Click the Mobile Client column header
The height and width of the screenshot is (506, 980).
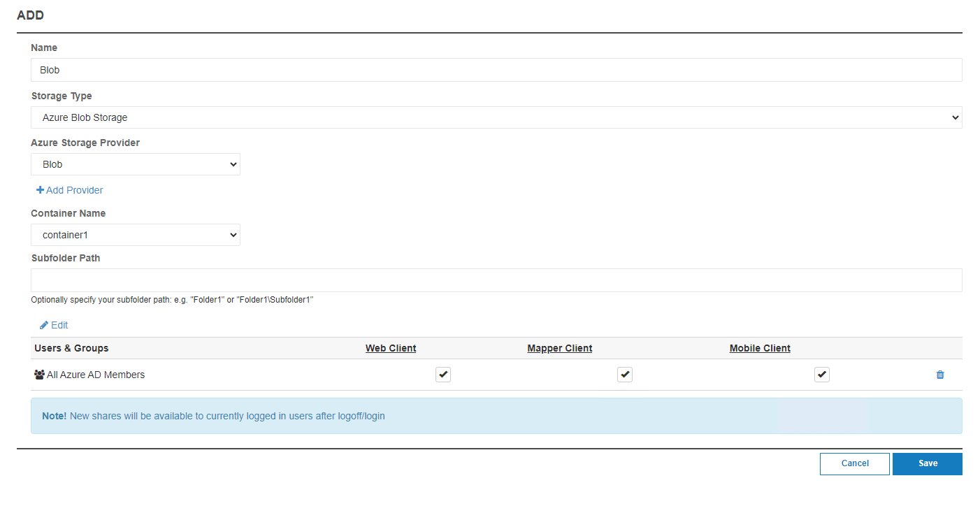(x=760, y=348)
